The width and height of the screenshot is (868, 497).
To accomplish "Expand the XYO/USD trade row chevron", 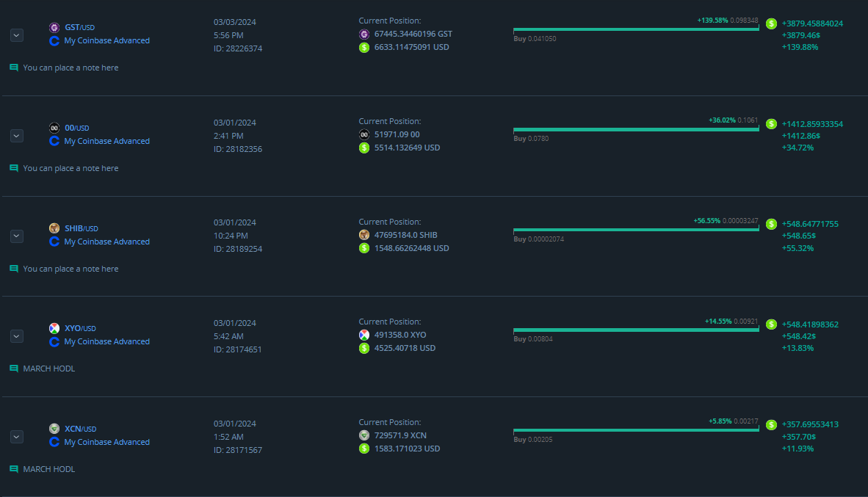I will click(x=17, y=336).
